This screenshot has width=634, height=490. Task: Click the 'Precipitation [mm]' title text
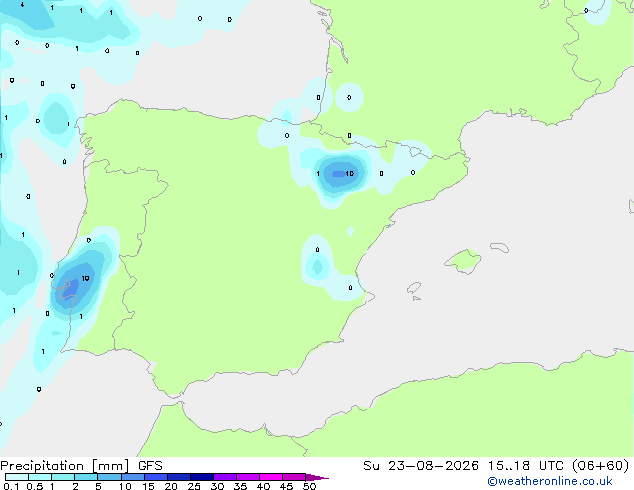coord(65,466)
